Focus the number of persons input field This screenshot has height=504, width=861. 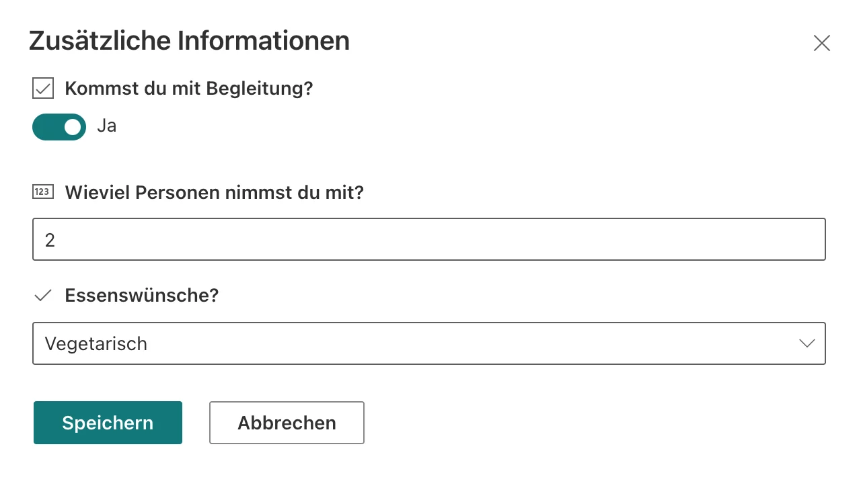[428, 239]
